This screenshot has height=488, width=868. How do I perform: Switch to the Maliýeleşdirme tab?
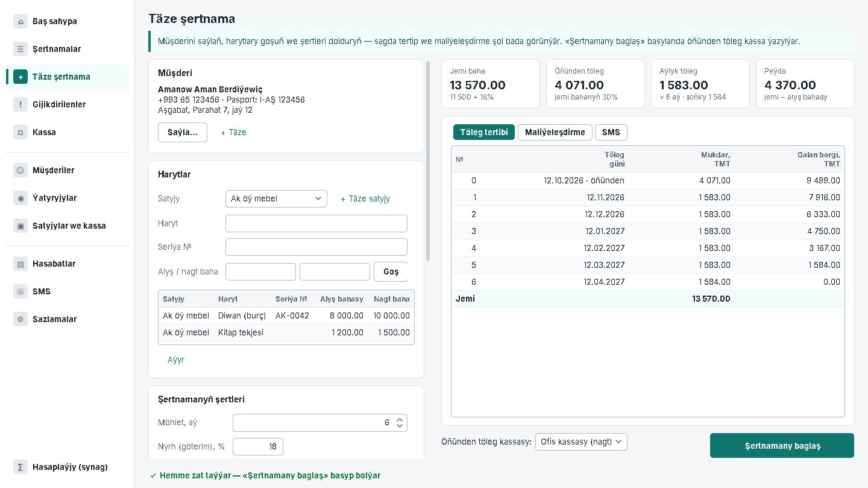click(555, 132)
